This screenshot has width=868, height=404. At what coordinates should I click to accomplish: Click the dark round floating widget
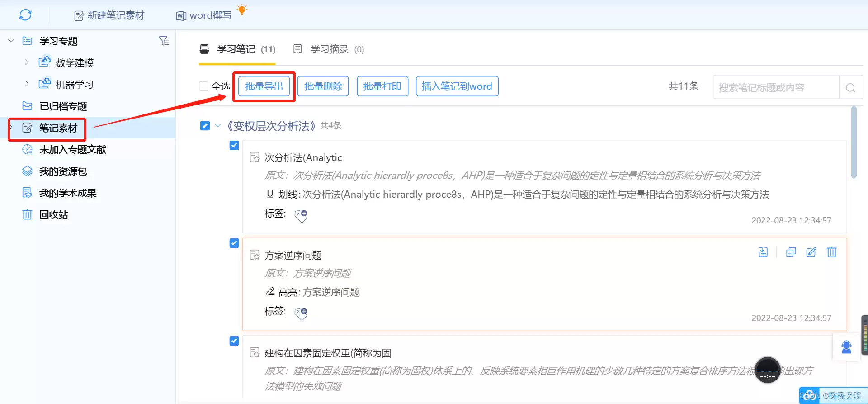click(768, 370)
